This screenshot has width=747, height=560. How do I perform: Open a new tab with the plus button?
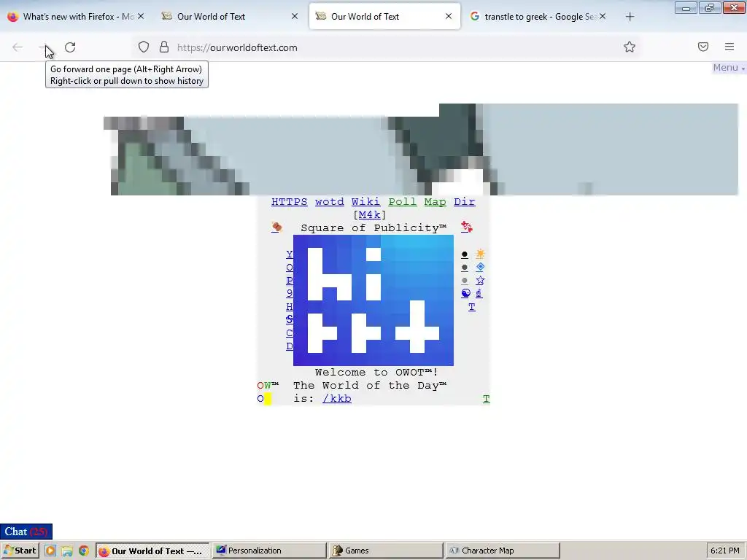pyautogui.click(x=630, y=17)
